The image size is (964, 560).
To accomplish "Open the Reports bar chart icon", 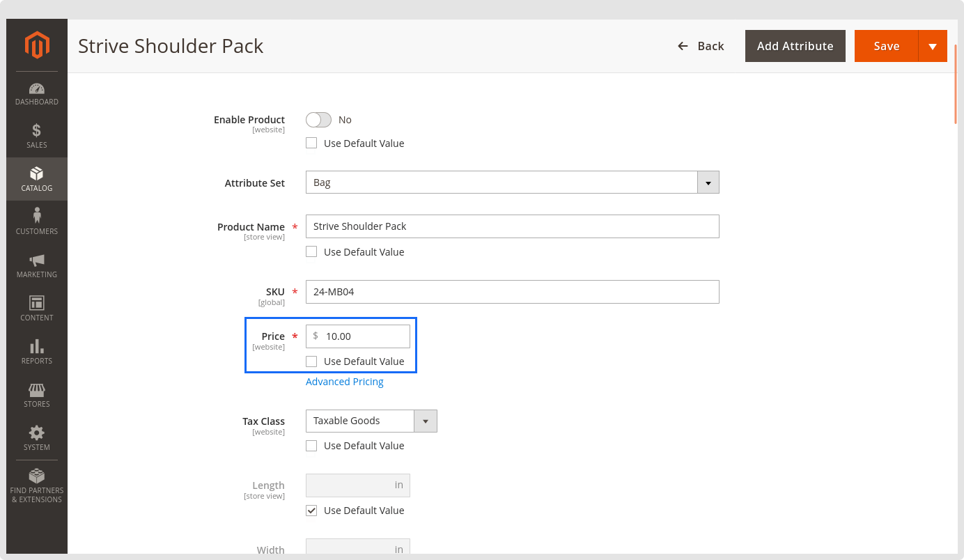I will coord(37,346).
